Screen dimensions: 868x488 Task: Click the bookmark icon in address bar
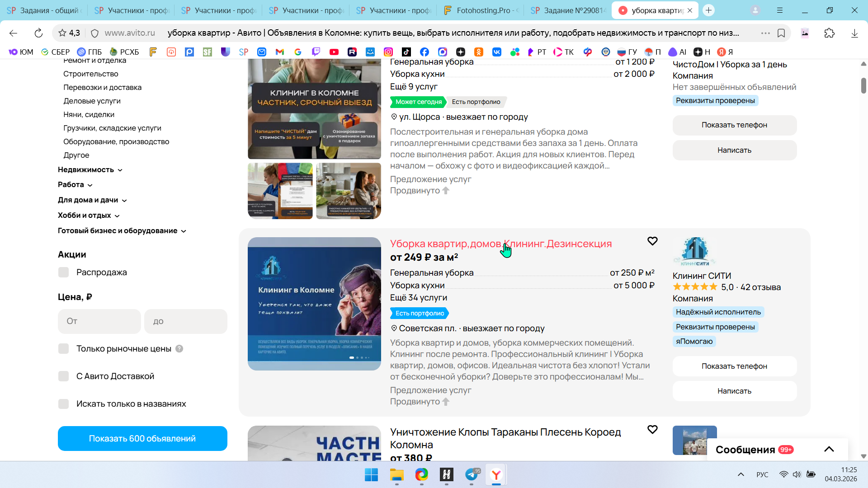click(781, 33)
